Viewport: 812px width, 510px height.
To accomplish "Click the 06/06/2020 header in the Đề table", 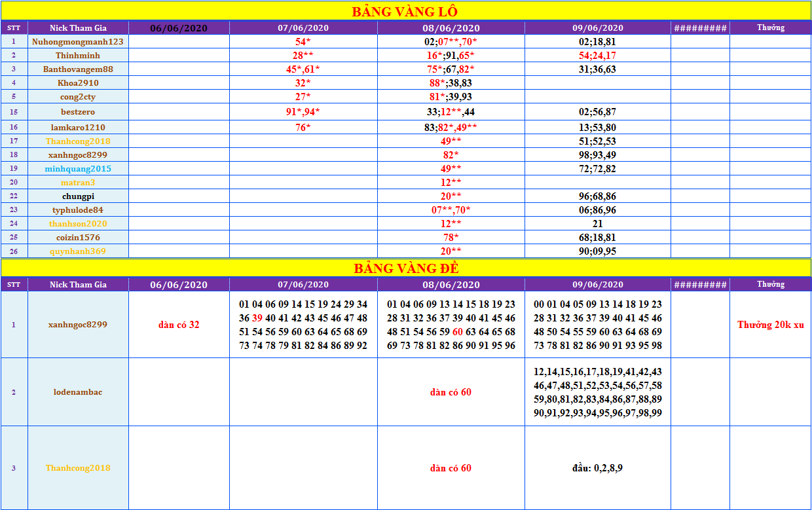I will [179, 284].
